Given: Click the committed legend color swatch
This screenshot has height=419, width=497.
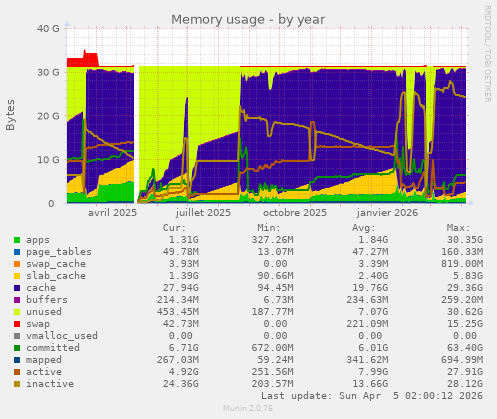Looking at the screenshot, I should tap(17, 348).
